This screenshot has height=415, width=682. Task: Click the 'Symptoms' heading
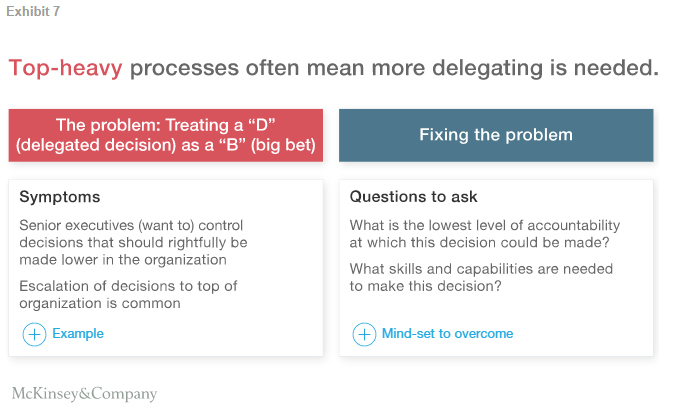click(x=60, y=197)
